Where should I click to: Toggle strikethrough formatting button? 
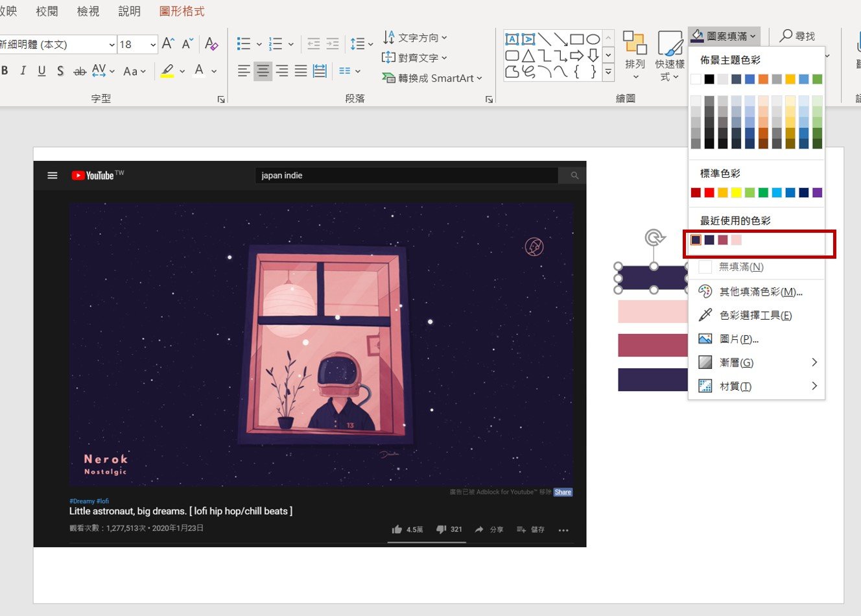click(80, 71)
